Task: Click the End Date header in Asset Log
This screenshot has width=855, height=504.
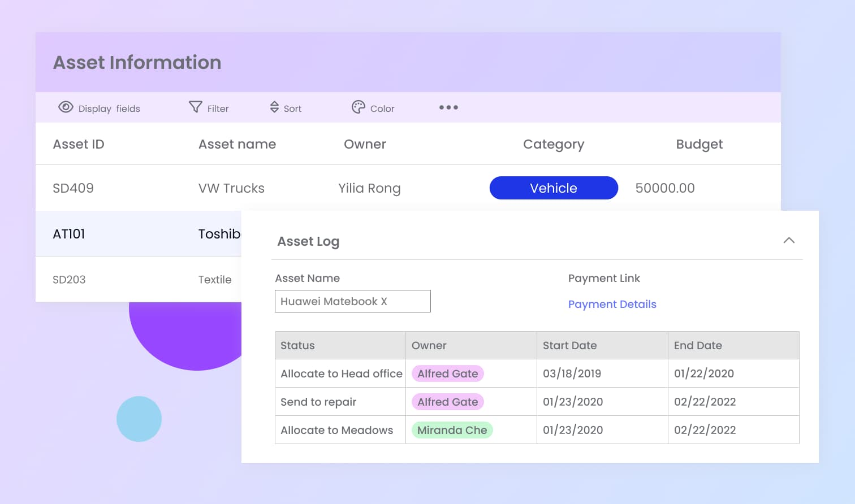Action: point(698,345)
